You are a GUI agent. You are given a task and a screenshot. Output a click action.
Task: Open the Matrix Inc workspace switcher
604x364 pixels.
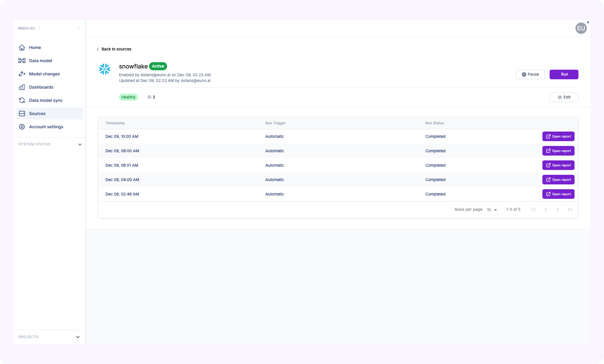[x=29, y=28]
